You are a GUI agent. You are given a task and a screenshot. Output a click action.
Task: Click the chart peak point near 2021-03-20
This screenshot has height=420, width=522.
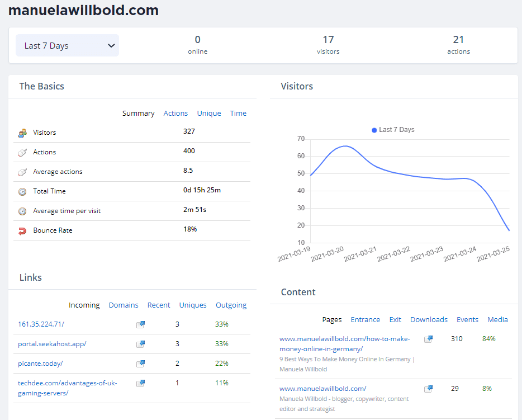coord(345,146)
